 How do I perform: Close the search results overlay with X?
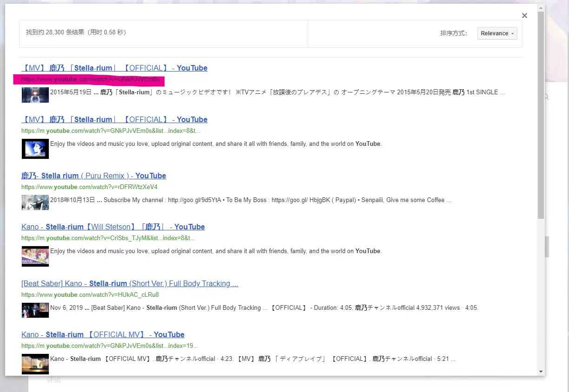point(524,16)
